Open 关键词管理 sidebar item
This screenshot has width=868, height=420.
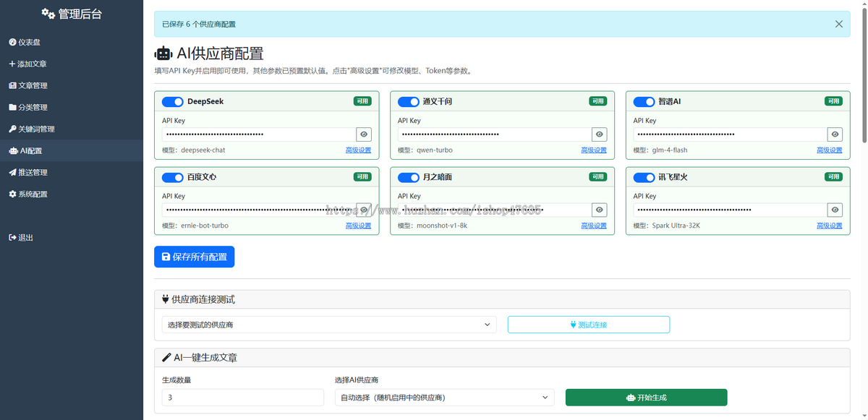pos(72,129)
